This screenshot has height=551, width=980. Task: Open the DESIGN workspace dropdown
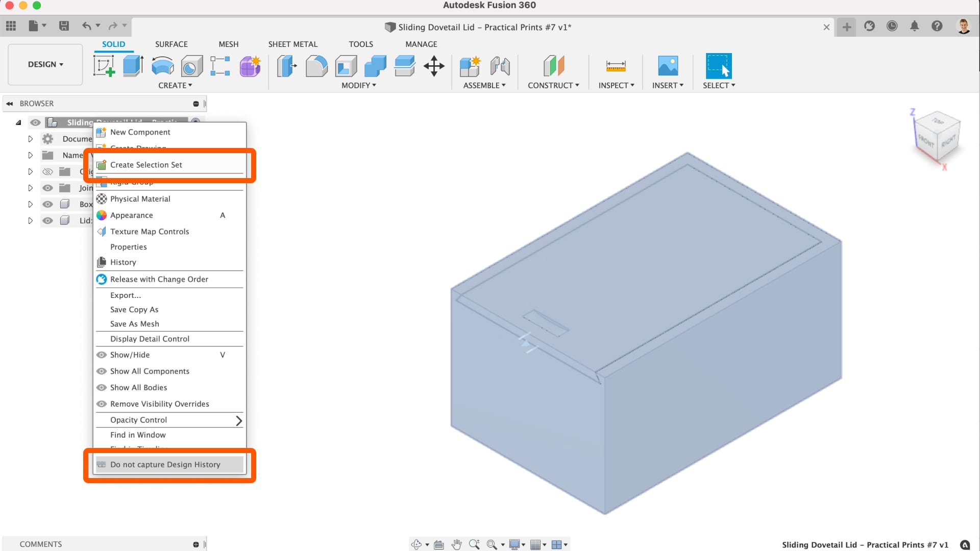(x=45, y=64)
